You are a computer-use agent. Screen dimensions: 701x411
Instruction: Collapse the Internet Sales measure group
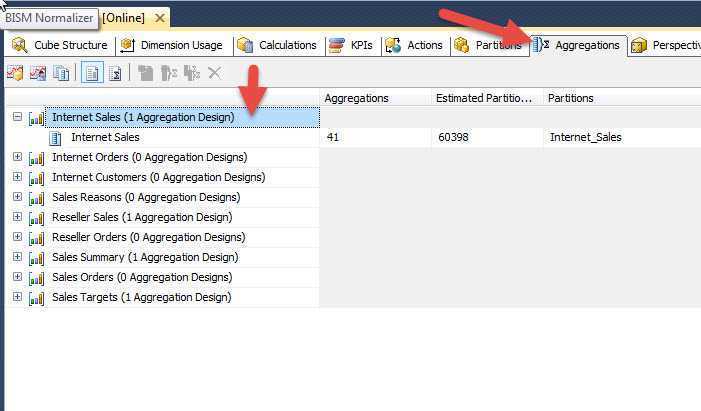17,117
